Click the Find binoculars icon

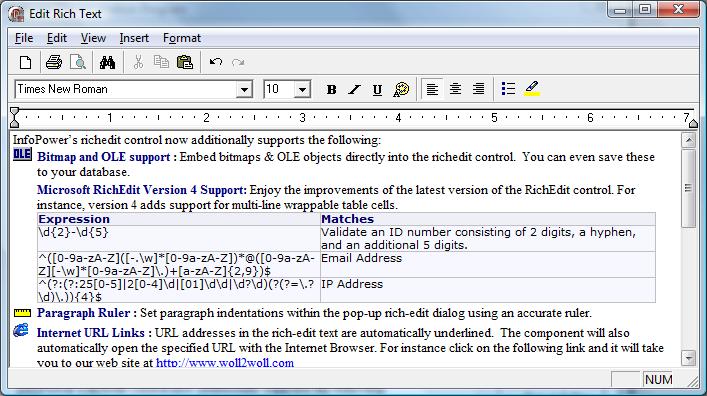[x=107, y=62]
